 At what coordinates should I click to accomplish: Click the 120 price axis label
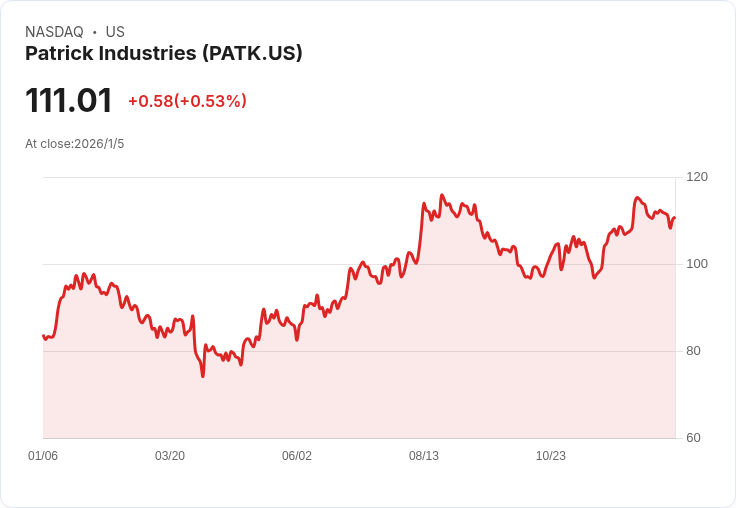(697, 177)
